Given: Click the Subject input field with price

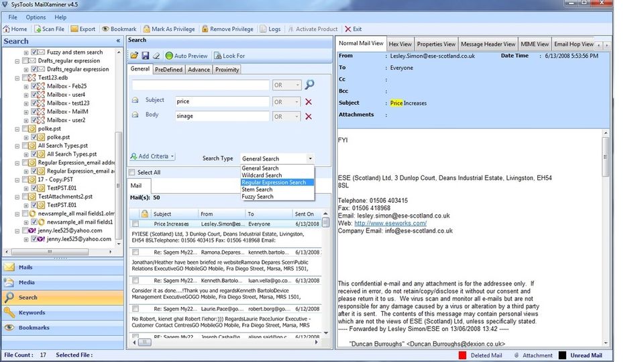Looking at the screenshot, I should pyautogui.click(x=222, y=101).
